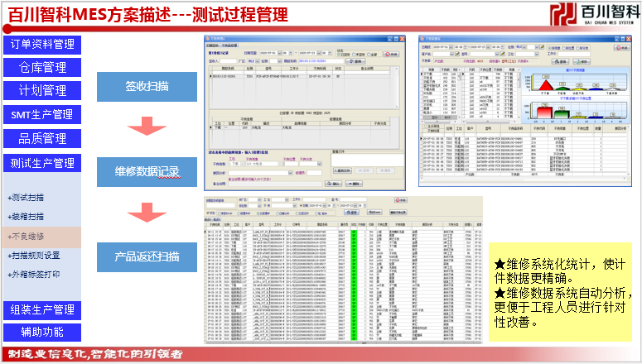Toggle detail checkbox in defect-rate grid header
The height and width of the screenshot is (364, 642).
(426, 127)
